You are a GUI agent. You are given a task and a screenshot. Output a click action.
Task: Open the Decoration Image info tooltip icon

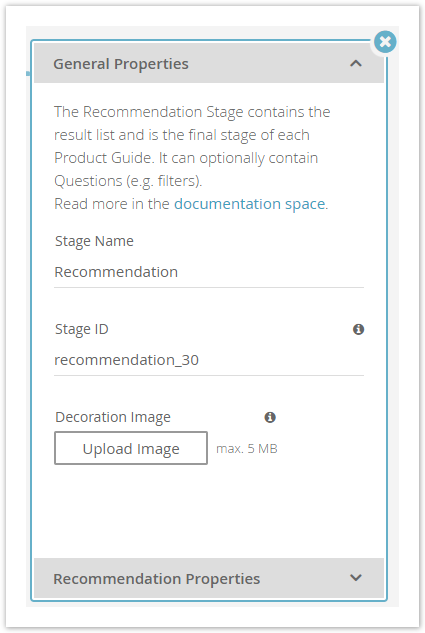[270, 417]
